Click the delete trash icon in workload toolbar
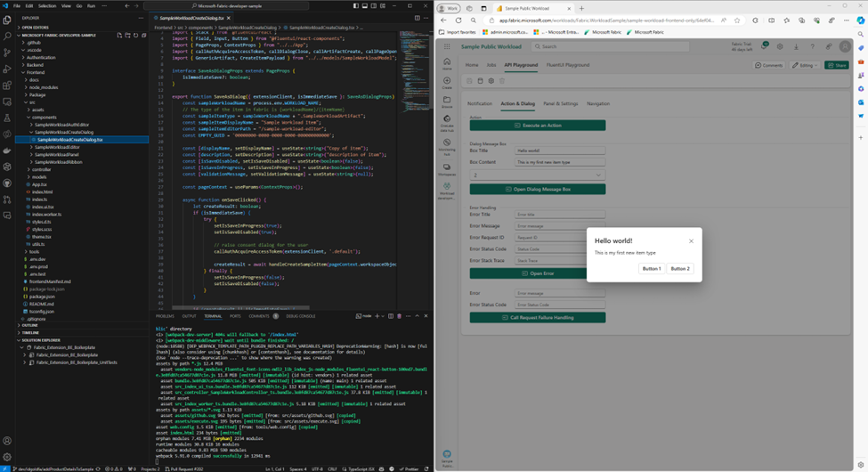 click(502, 81)
